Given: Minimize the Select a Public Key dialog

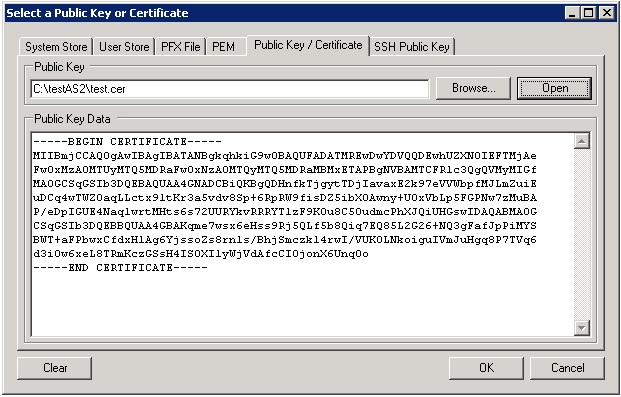Looking at the screenshot, I should [572, 13].
